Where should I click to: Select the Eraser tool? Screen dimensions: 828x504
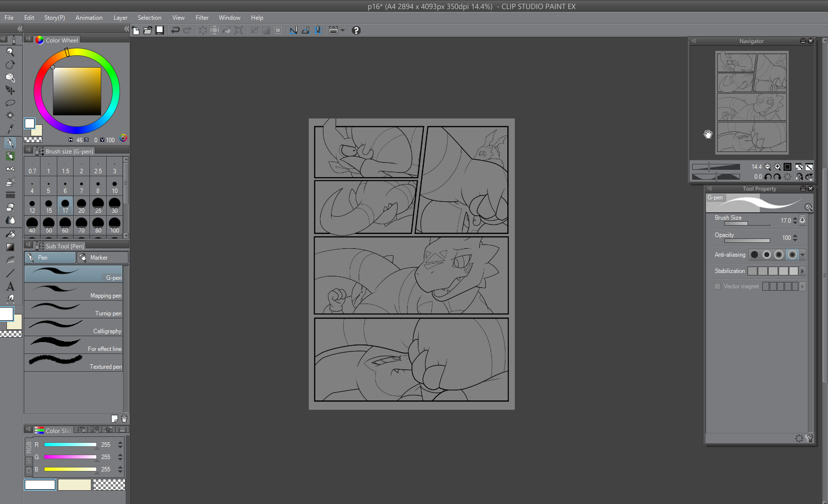point(10,207)
